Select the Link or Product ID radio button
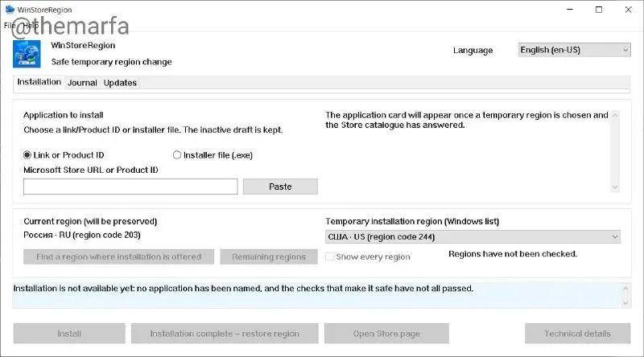Screen dimensions: 644x357 (27, 155)
